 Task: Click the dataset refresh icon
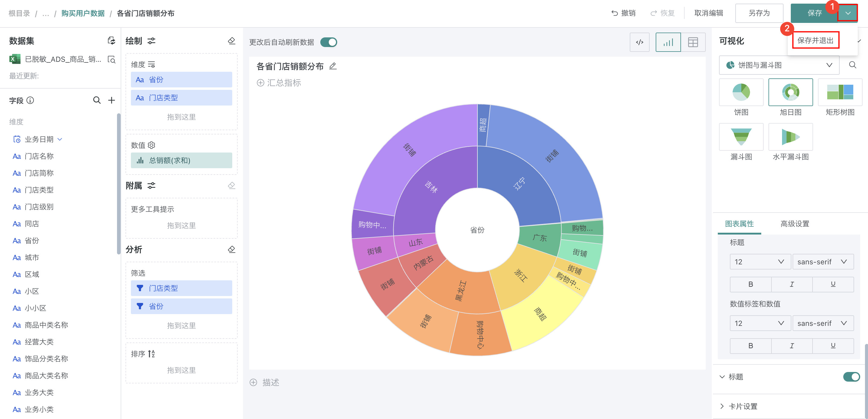point(111,41)
